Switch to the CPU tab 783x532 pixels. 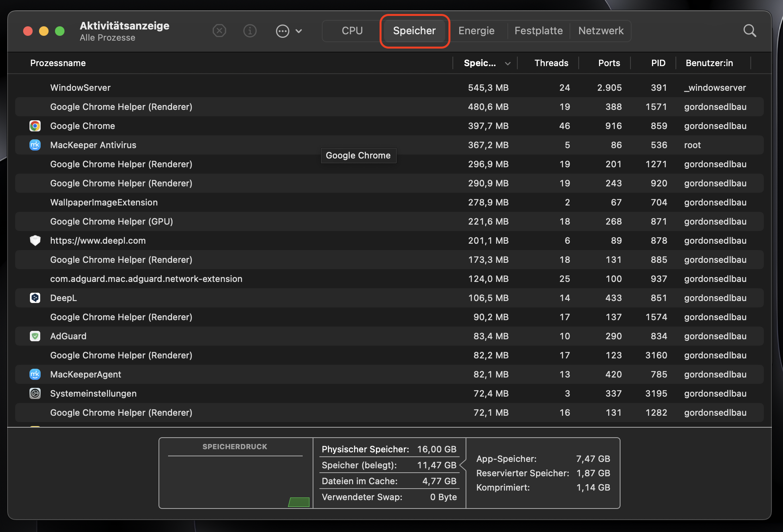(352, 31)
